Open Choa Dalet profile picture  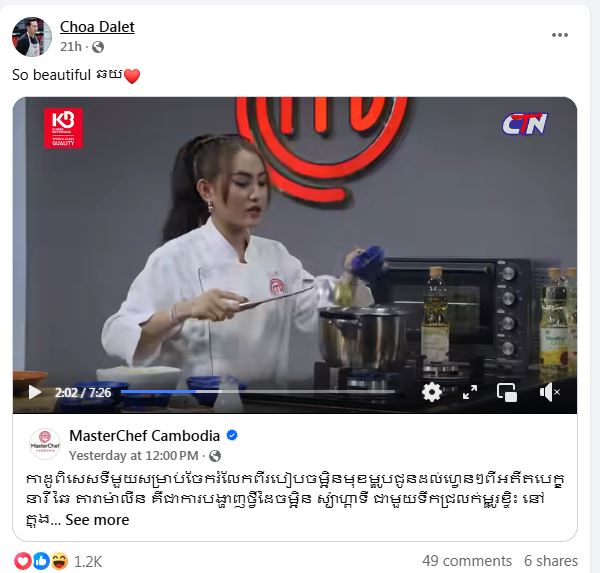[x=32, y=37]
